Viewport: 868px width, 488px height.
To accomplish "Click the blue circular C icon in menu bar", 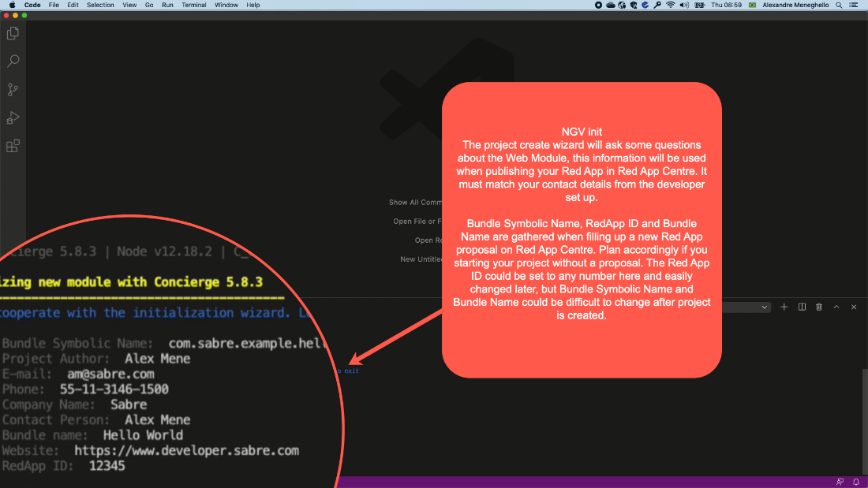I will pyautogui.click(x=645, y=5).
